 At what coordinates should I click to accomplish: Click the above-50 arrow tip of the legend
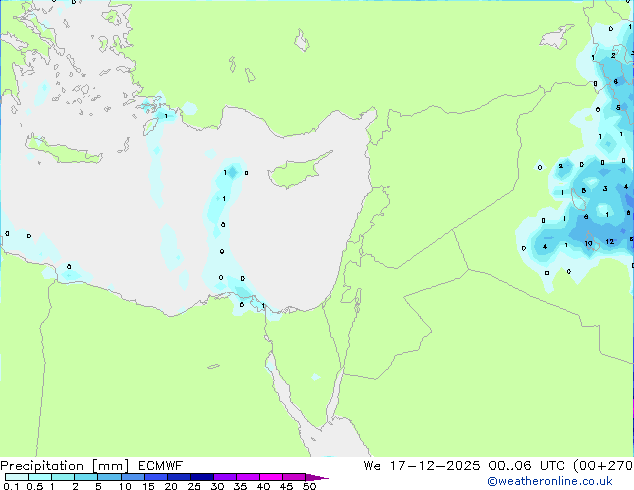coord(317,477)
